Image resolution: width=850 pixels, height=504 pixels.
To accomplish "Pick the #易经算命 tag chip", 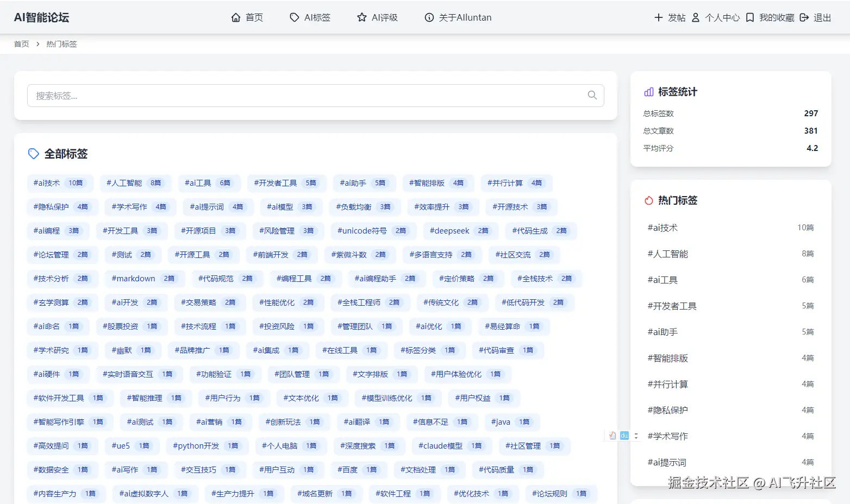I will 514,326.
